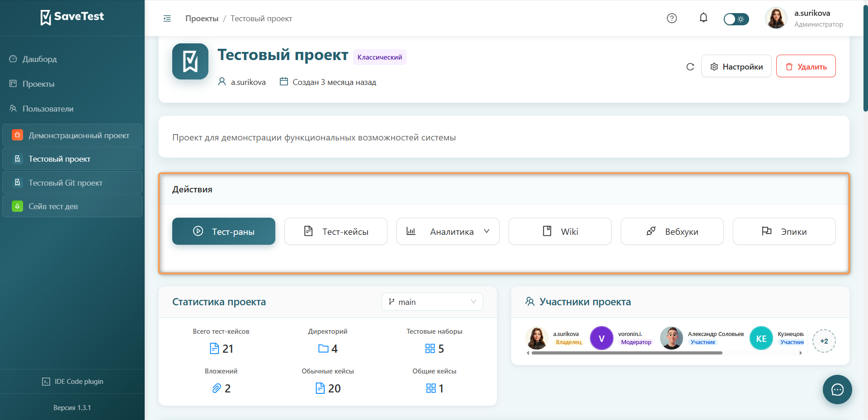The image size is (868, 420).
Task: Click Тестовые наборы count 5
Action: pyautogui.click(x=434, y=349)
